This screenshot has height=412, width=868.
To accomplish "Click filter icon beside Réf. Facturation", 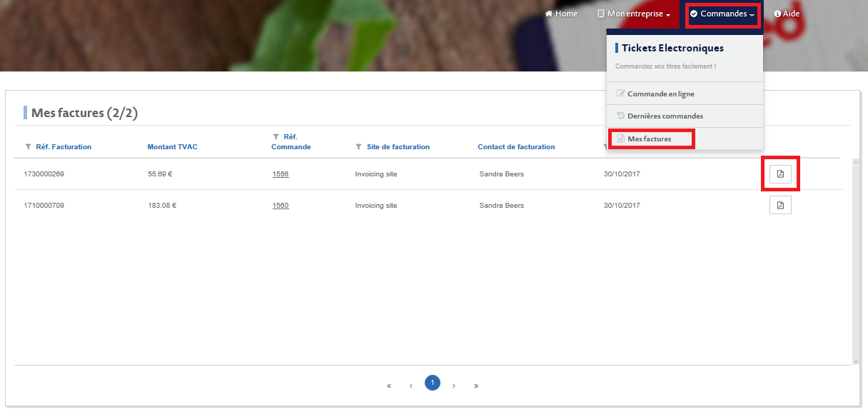I will [x=28, y=147].
